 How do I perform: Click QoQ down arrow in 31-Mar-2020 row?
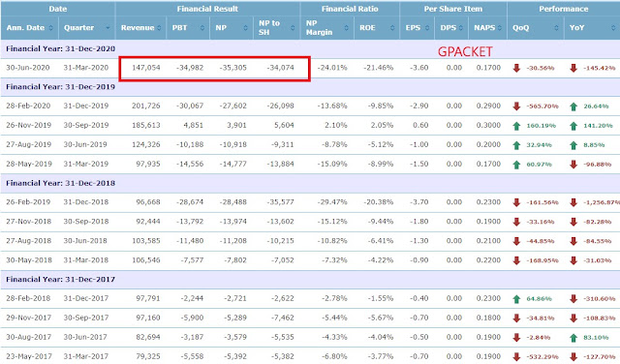(516, 68)
